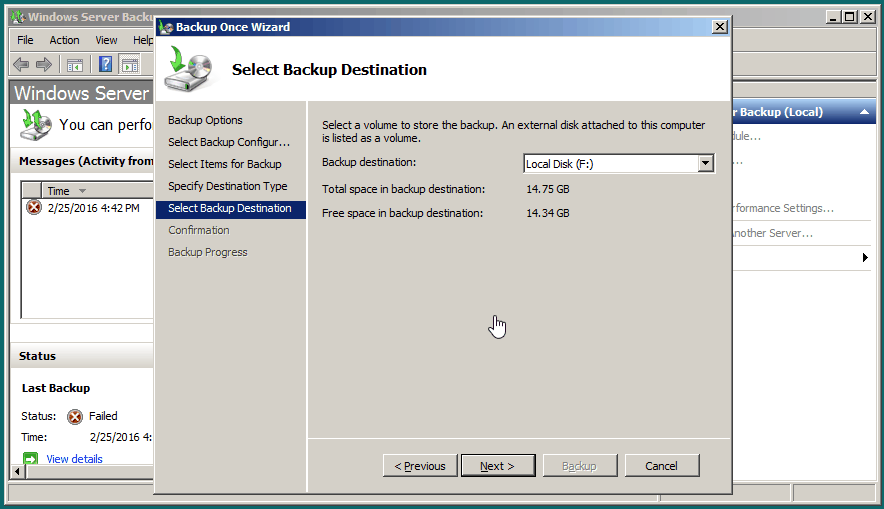Click the Back arrow toolbar icon

(x=21, y=65)
